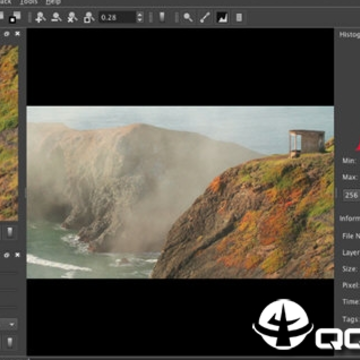
Task: Float the lower left dock panel
Action: coord(6,255)
